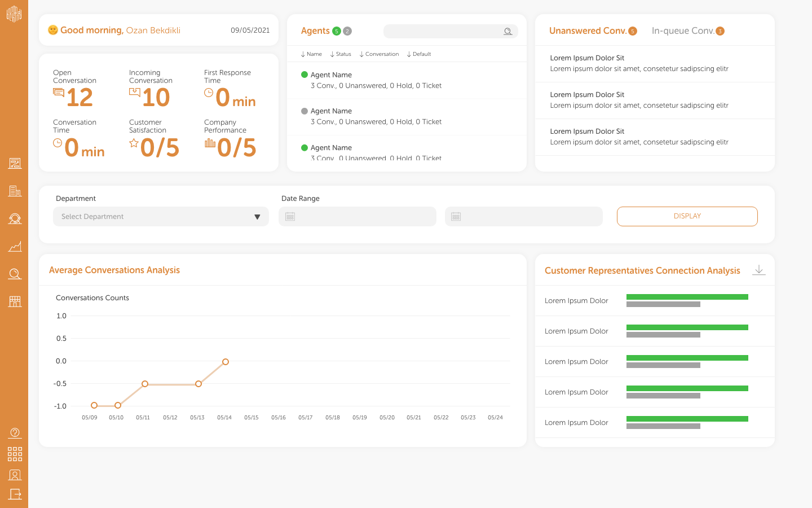This screenshot has height=508, width=812.
Task: Open the user profile sidebar icon
Action: click(x=15, y=475)
